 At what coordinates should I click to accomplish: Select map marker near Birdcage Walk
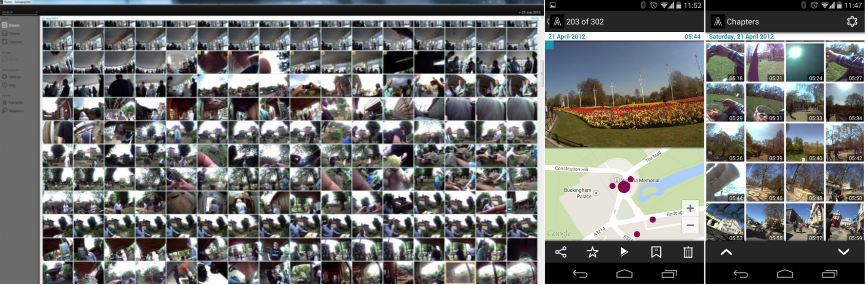point(652,220)
